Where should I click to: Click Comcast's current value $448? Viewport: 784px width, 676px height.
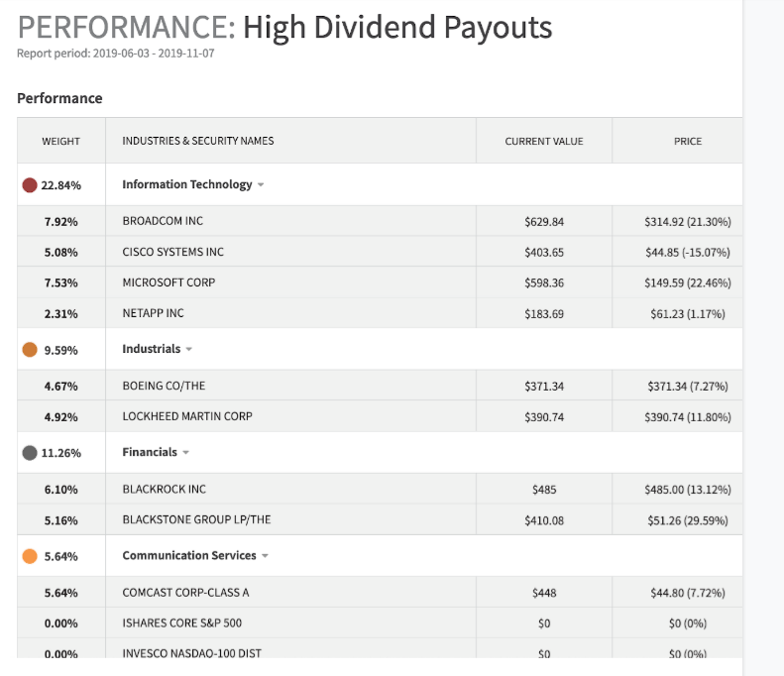pos(544,593)
